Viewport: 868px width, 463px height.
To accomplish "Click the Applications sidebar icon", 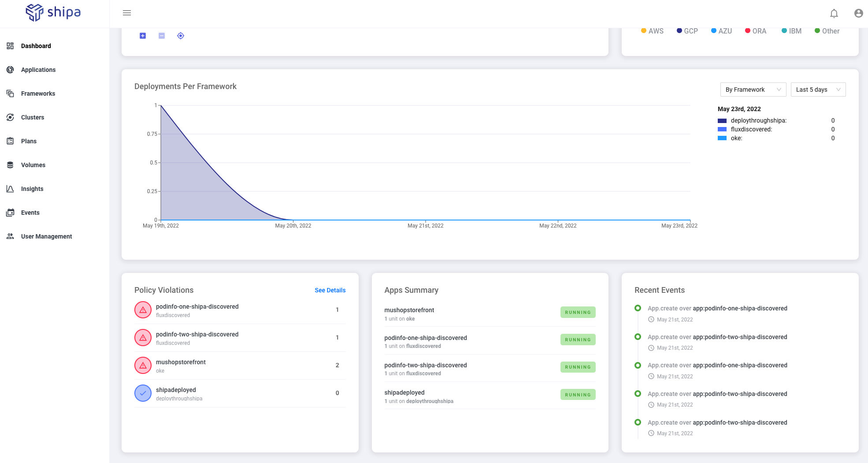I will pyautogui.click(x=10, y=70).
